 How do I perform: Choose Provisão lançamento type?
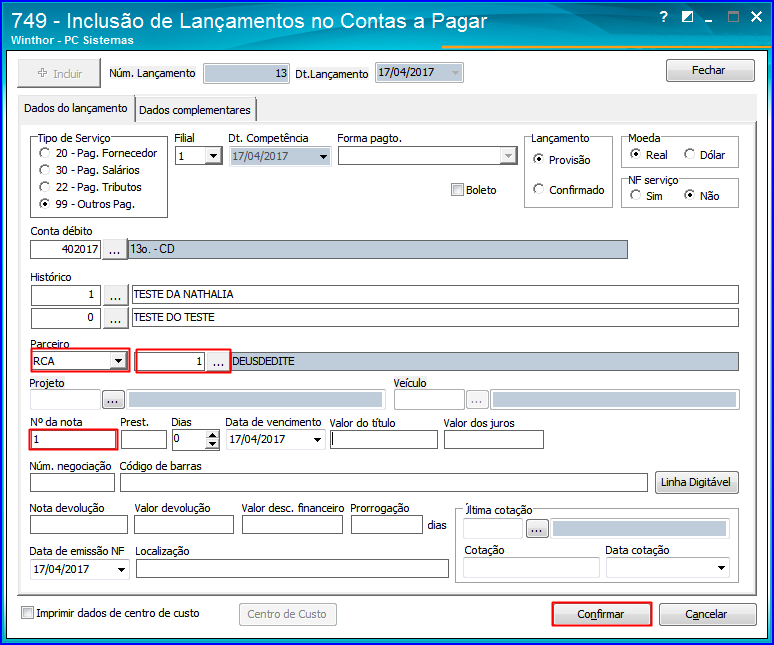539,159
